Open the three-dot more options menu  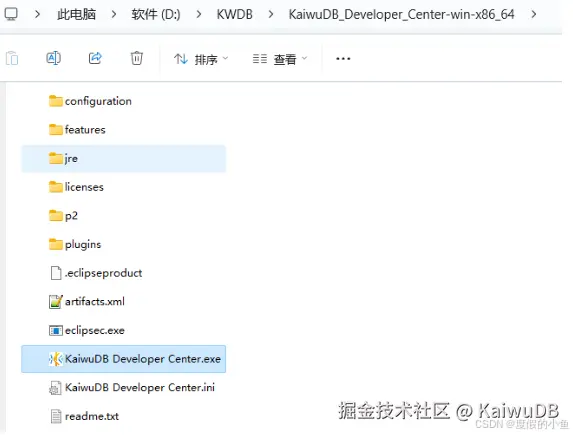[x=343, y=58]
